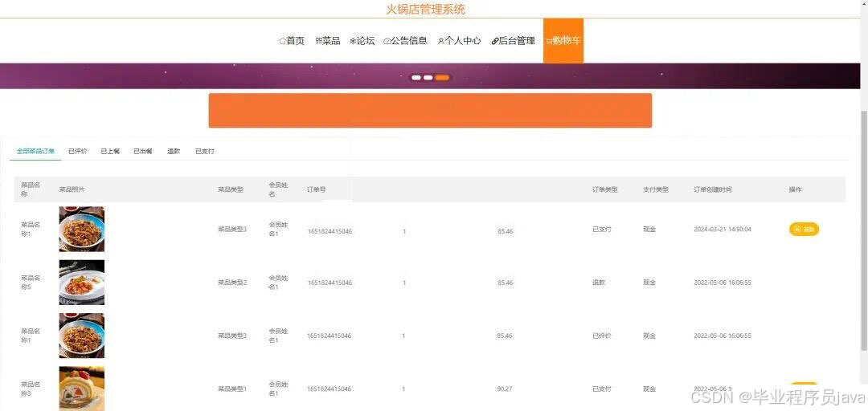Click the active orange carousel indicator
Viewport: 868px width, 411px height.
click(442, 77)
